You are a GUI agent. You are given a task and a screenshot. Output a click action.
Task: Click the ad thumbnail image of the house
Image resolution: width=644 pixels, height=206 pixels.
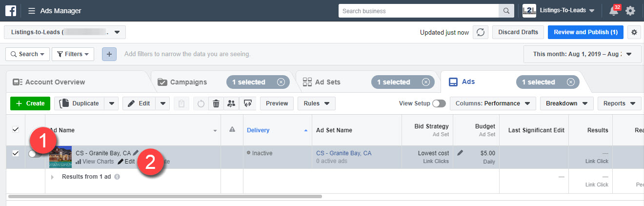[x=60, y=157]
